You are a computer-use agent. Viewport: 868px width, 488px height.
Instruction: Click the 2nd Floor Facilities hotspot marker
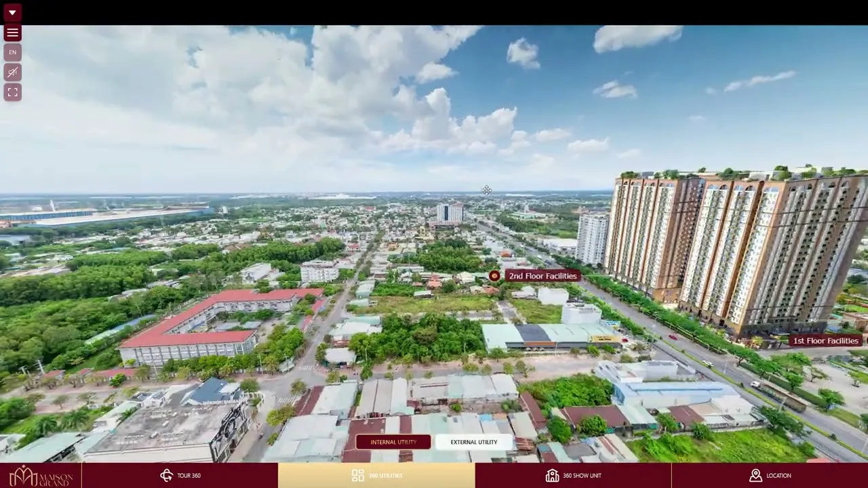[494, 276]
